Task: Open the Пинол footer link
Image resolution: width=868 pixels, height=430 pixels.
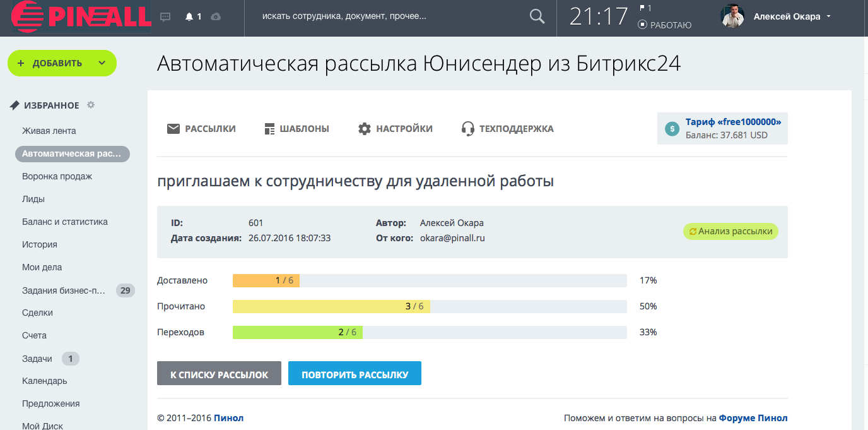Action: pos(228,417)
